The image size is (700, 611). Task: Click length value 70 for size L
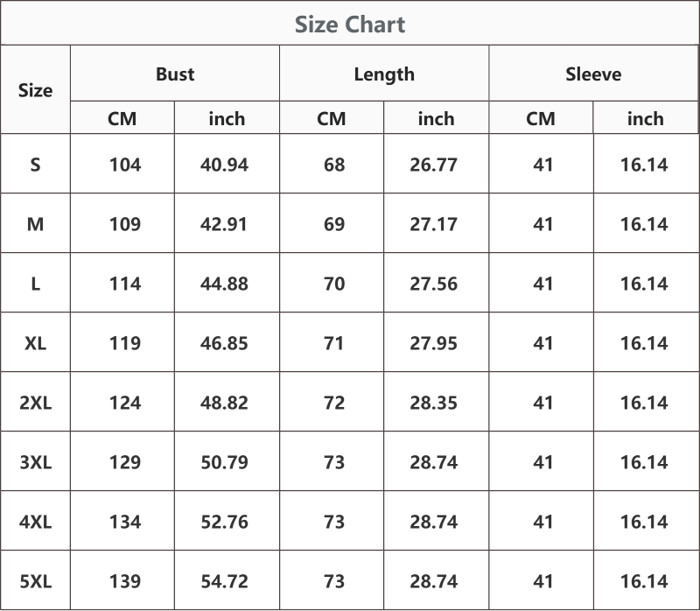pyautogui.click(x=334, y=284)
